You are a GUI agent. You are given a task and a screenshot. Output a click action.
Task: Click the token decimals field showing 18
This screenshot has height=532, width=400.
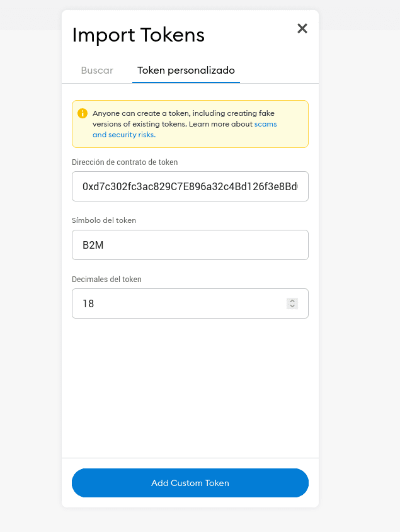(x=190, y=303)
